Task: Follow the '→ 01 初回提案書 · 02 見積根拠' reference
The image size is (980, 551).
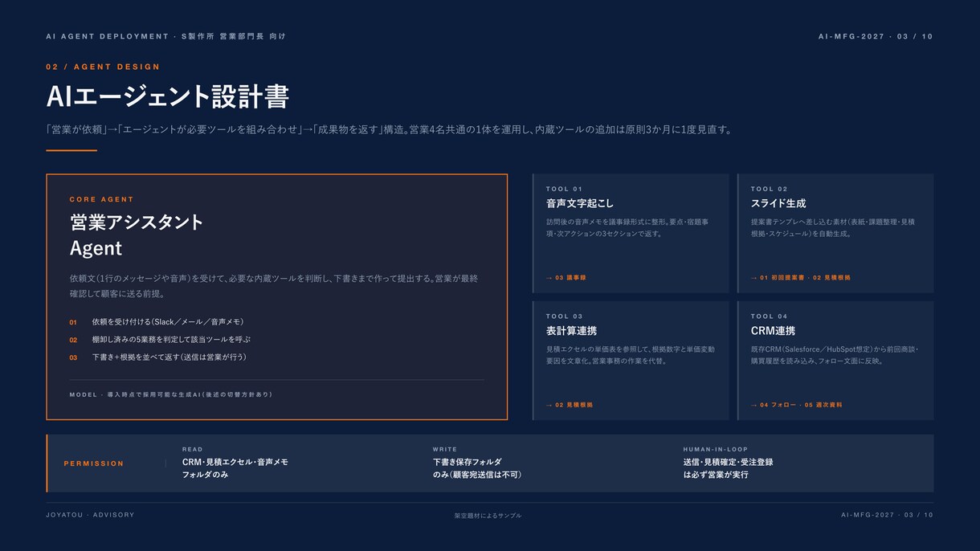Action: (800, 277)
